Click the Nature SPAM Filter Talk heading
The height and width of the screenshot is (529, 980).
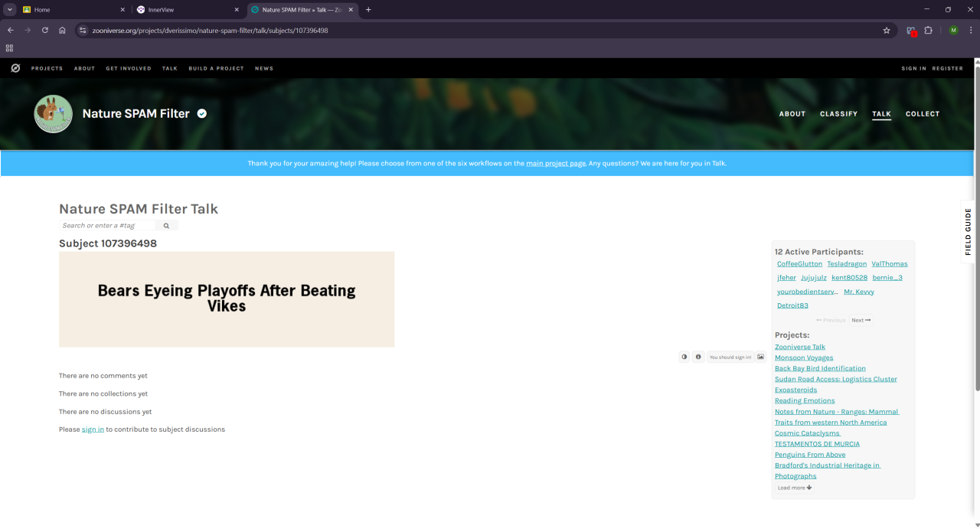[x=139, y=209]
